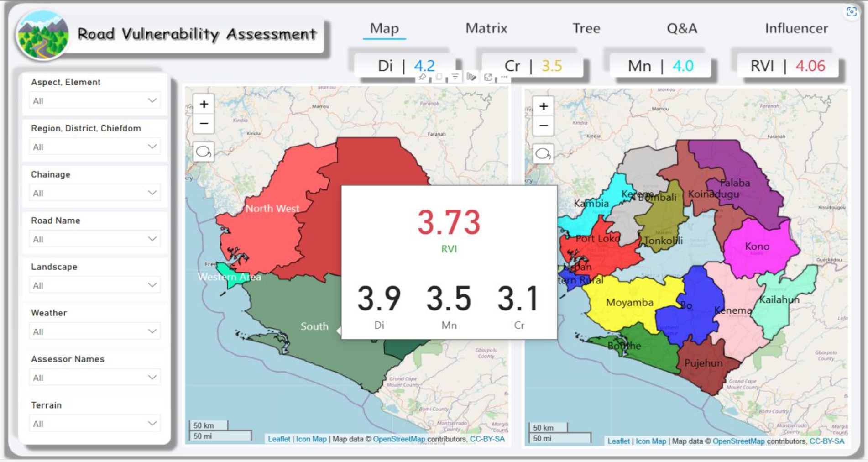Image resolution: width=868 pixels, height=462 pixels.
Task: Click the screenshot capture icon in top corner
Action: point(852,12)
